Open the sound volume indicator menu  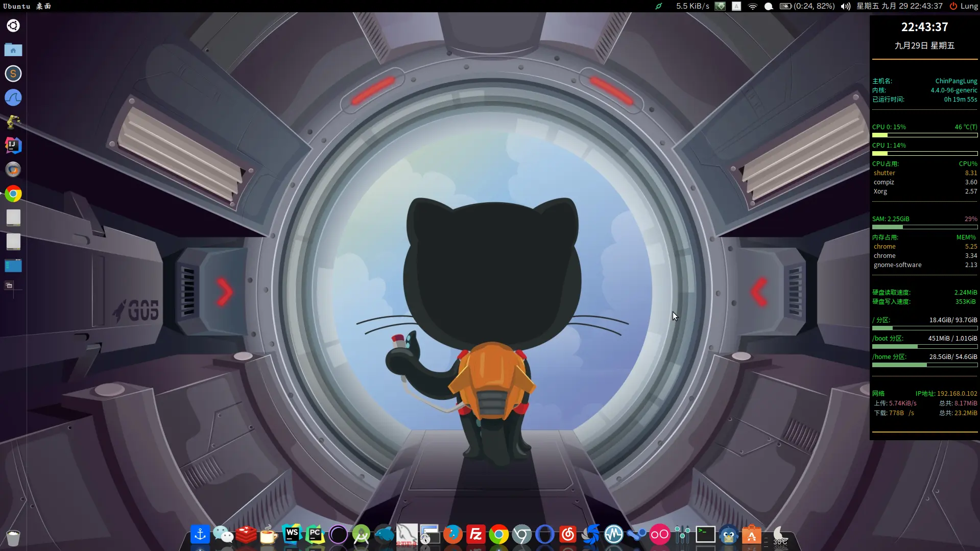point(846,6)
